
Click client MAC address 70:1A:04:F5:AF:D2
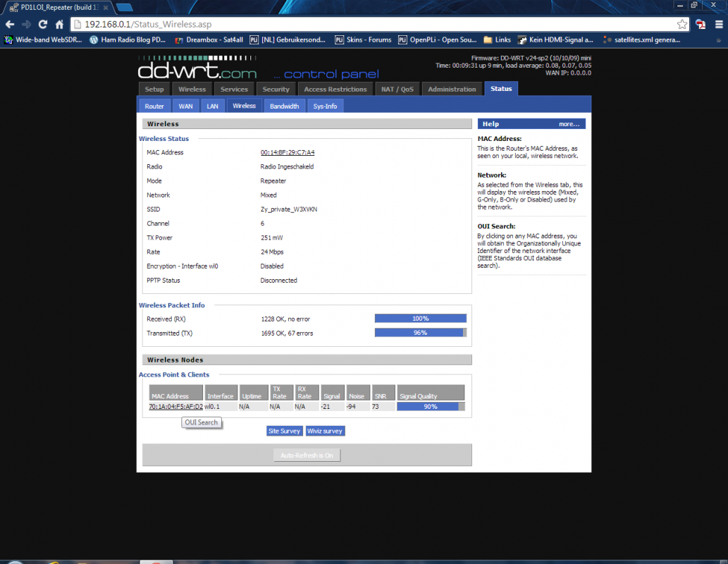point(175,407)
